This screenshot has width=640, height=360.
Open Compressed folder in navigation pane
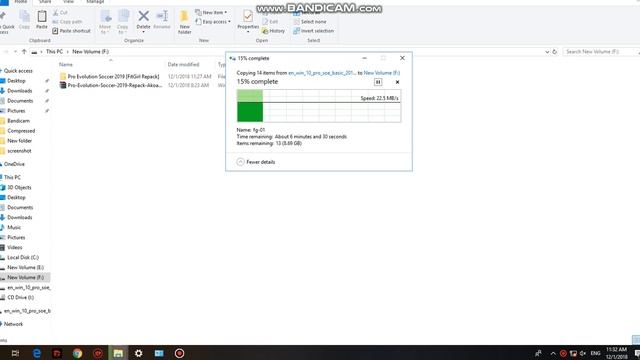[21, 131]
